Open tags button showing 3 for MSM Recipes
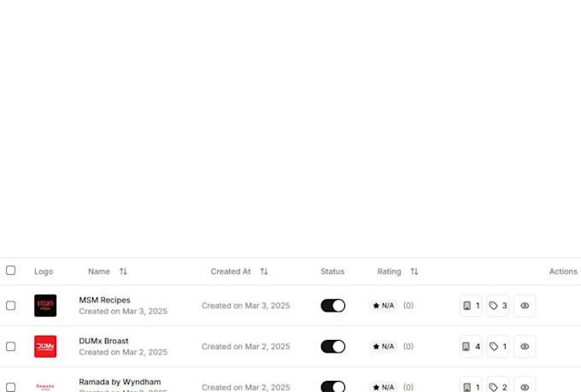 (497, 306)
